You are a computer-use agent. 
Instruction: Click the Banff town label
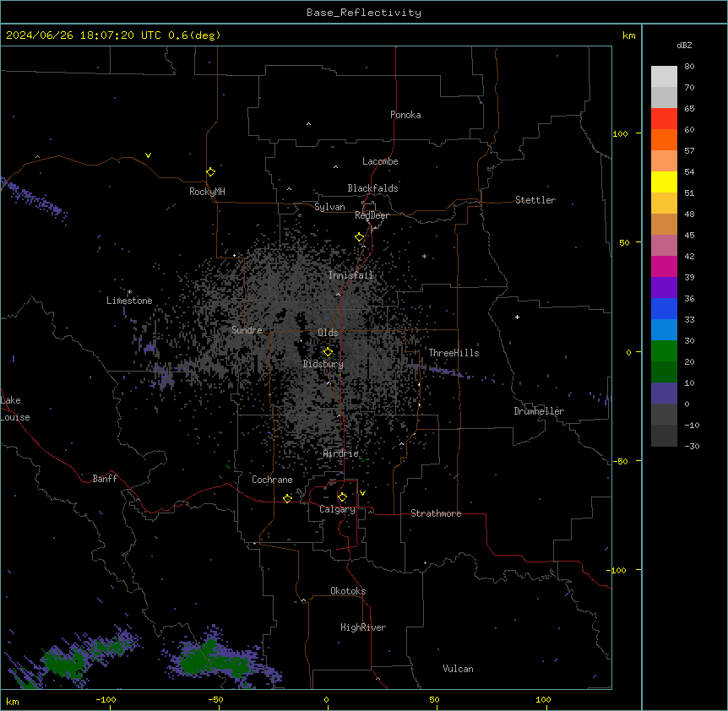click(x=105, y=479)
